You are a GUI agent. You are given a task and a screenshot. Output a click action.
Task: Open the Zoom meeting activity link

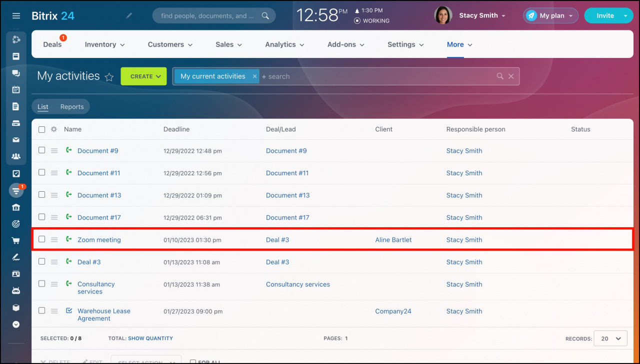pos(99,240)
